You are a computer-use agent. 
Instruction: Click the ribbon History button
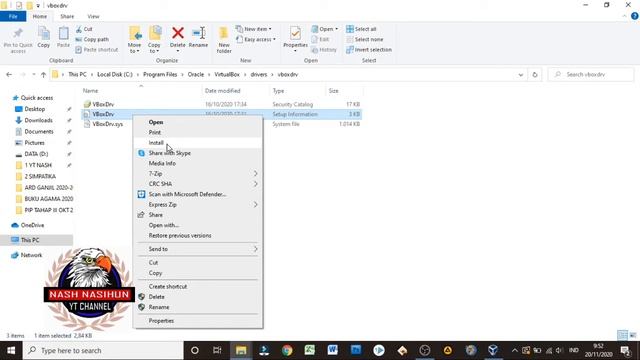(324, 49)
